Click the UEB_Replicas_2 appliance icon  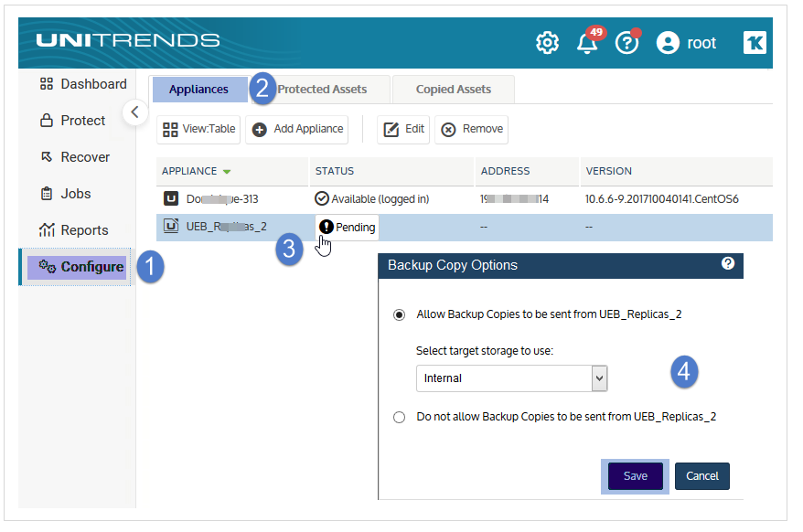[171, 225]
